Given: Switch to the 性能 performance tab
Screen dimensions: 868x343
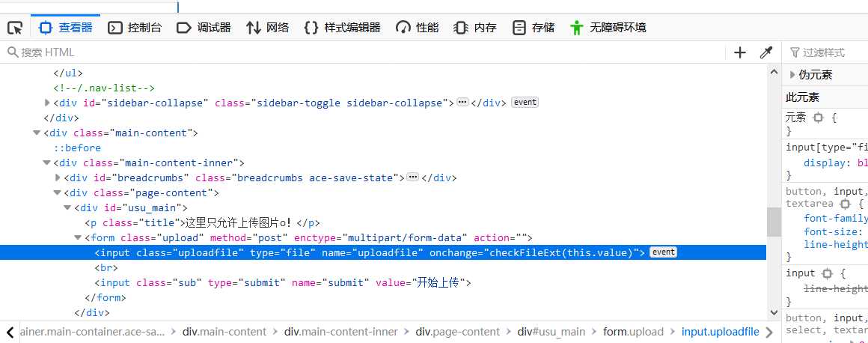Looking at the screenshot, I should (418, 28).
